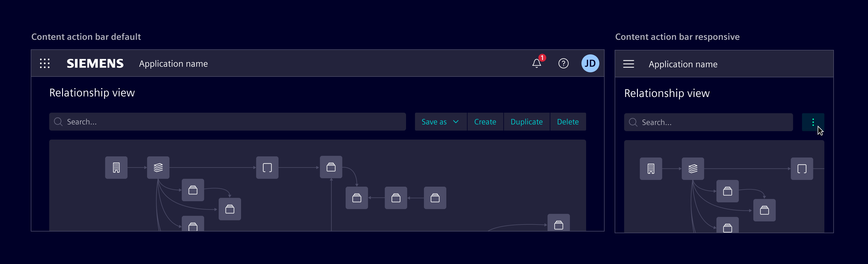Open the help question mark icon

coord(563,63)
